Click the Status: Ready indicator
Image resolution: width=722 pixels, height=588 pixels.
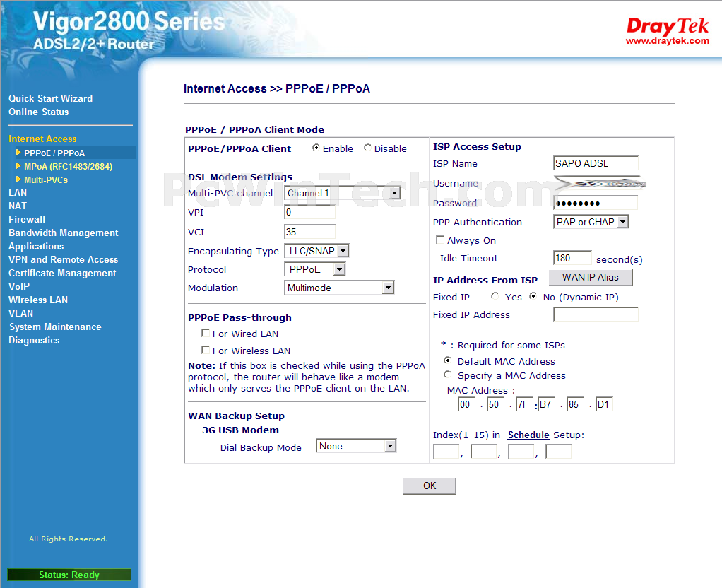point(69,575)
